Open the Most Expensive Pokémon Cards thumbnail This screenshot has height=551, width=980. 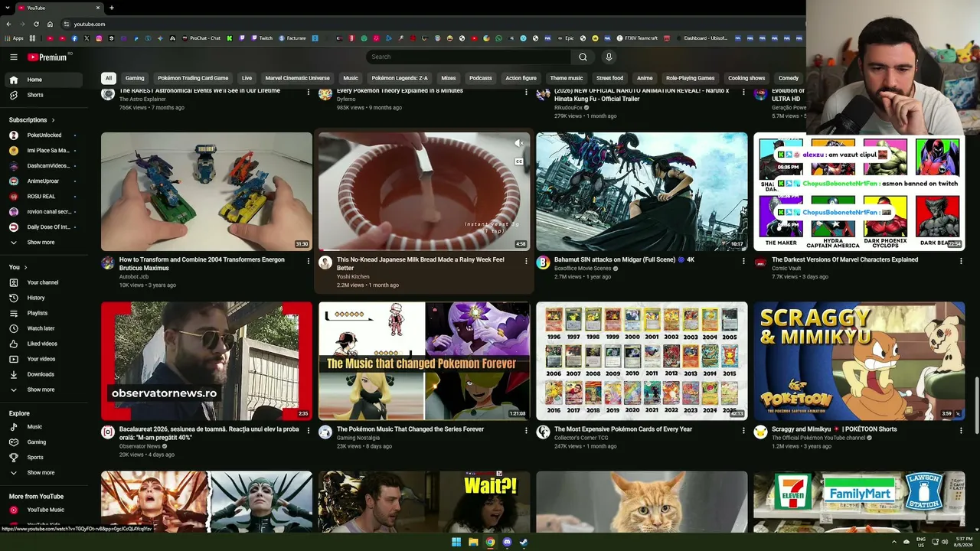642,361
